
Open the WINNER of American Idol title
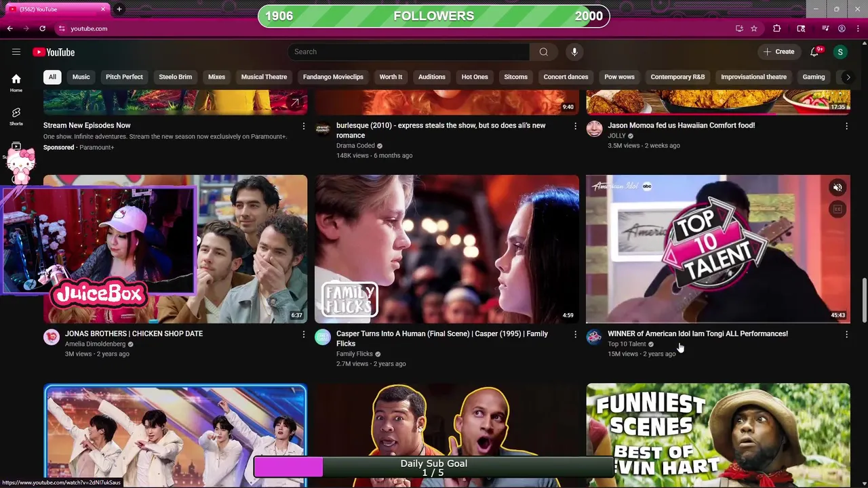(697, 333)
